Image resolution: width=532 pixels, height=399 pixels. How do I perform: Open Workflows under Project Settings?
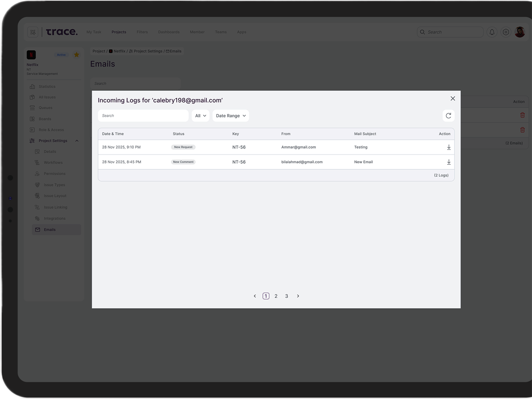(49, 163)
